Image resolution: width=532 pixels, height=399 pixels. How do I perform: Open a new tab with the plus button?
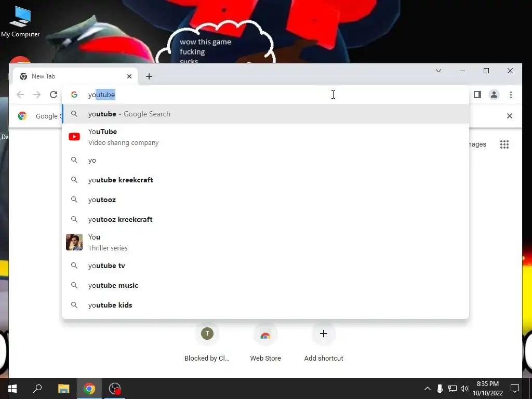pos(149,76)
